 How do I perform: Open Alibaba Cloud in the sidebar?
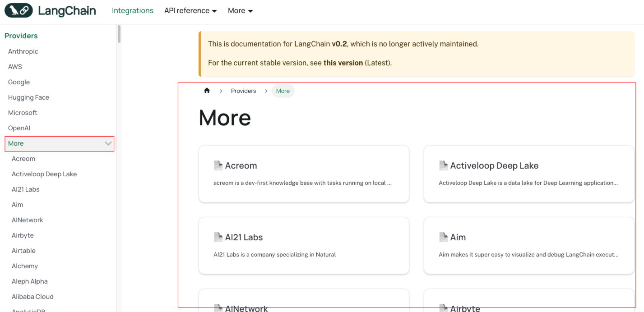32,297
